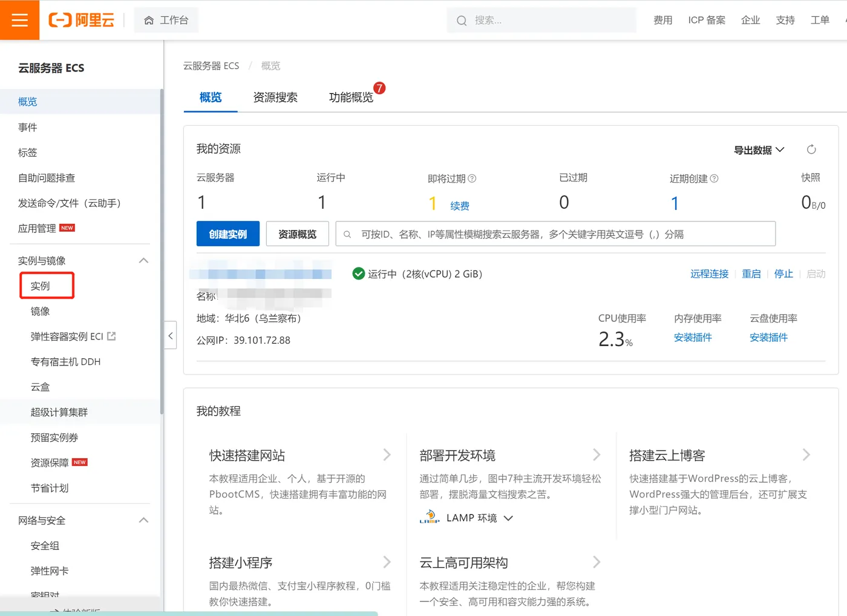Click external link icon beside 弹性容器实例 ECI
847x616 pixels.
(111, 336)
